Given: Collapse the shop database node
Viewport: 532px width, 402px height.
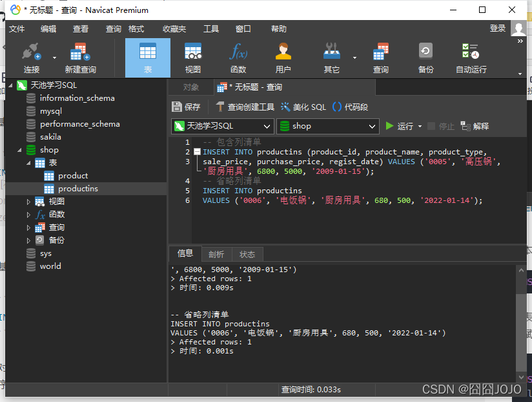Looking at the screenshot, I should (19, 150).
